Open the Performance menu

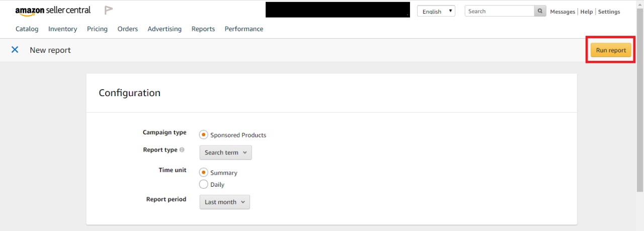click(x=244, y=29)
